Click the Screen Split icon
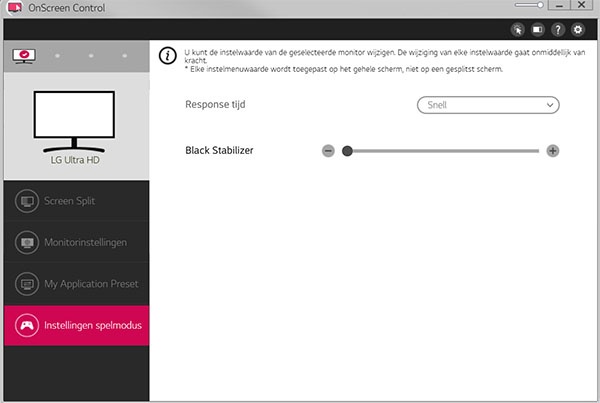Screen dimensions: 600x403 [27, 201]
